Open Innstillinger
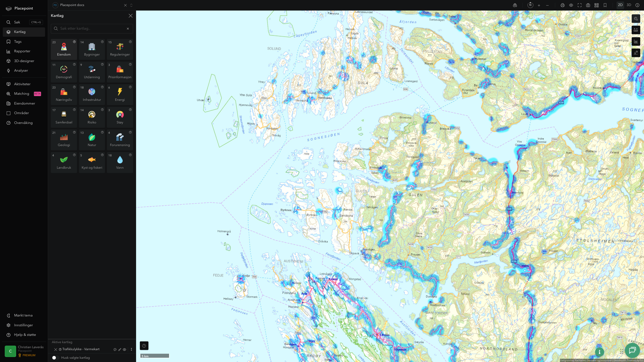644x362 pixels. tap(23, 325)
